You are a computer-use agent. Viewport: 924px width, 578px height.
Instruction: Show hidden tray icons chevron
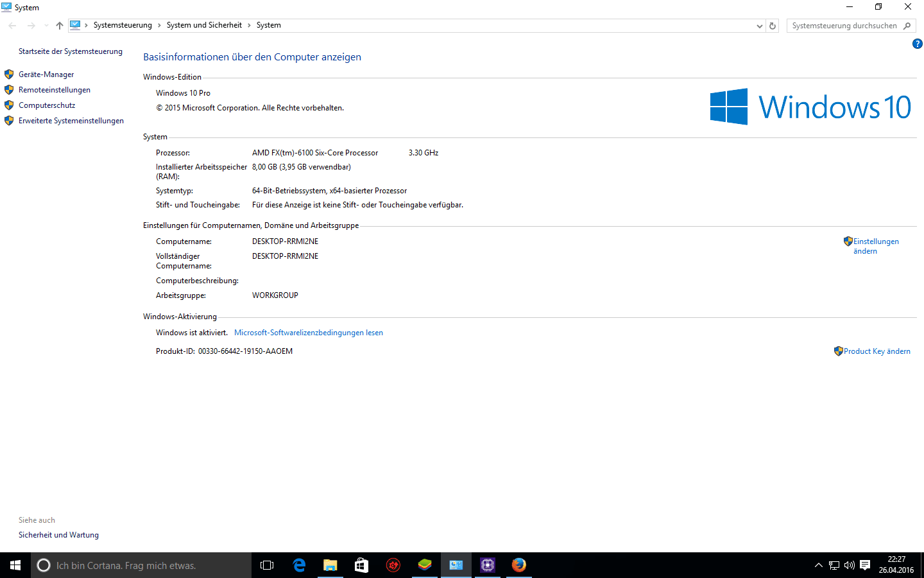tap(818, 565)
